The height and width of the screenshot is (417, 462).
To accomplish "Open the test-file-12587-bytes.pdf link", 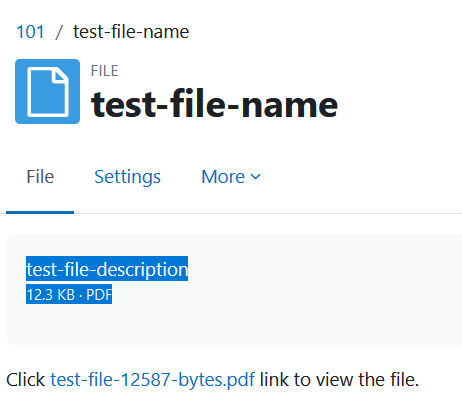I will pos(152,379).
